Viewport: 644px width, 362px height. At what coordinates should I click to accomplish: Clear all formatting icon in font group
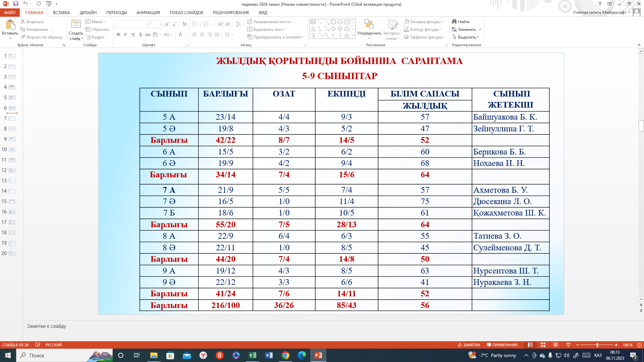tap(184, 24)
